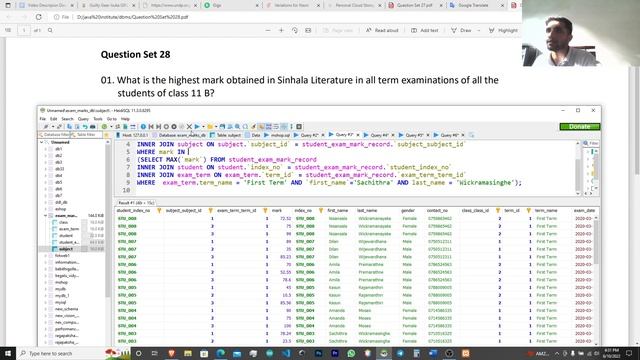Open Microsoft Edge from the taskbar

click(220, 353)
